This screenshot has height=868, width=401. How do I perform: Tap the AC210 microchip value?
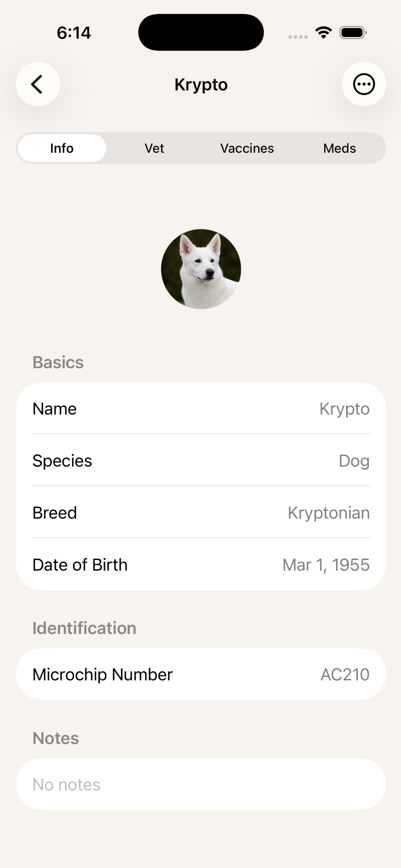345,674
